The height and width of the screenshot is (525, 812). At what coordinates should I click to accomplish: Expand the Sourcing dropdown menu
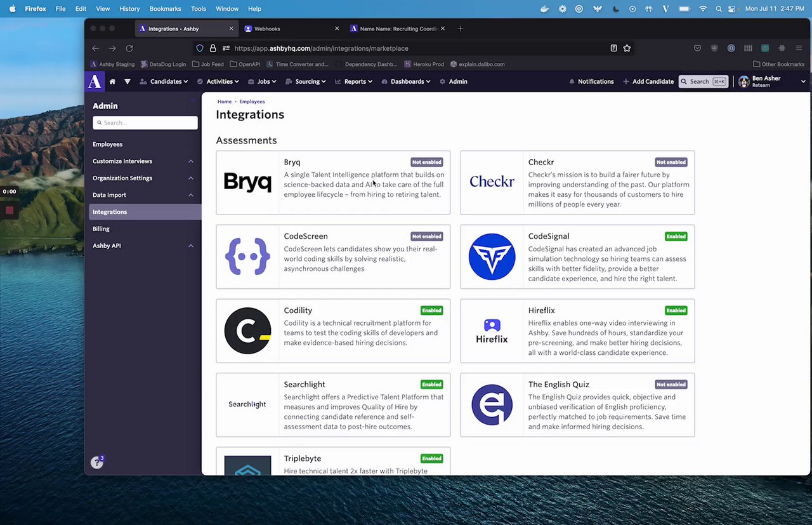pyautogui.click(x=306, y=81)
